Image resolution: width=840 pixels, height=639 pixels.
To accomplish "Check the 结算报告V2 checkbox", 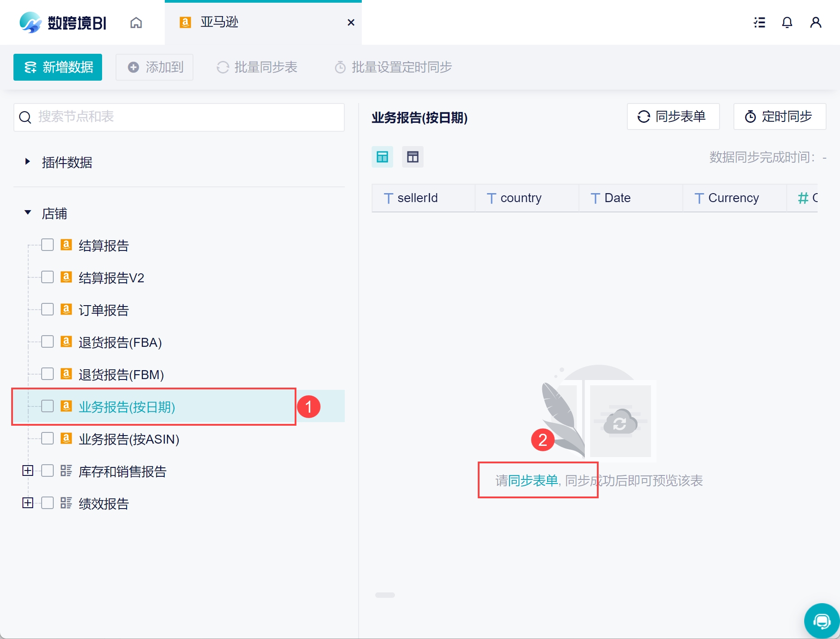I will (x=47, y=277).
